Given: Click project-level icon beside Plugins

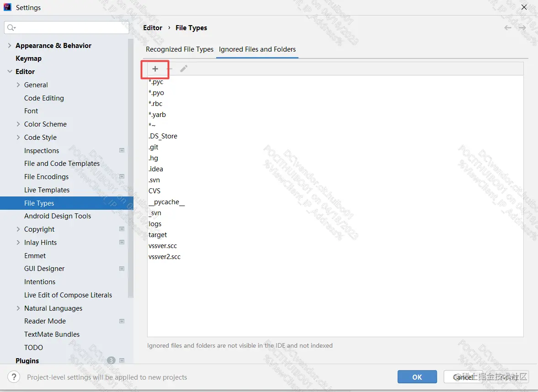Looking at the screenshot, I should tap(122, 360).
